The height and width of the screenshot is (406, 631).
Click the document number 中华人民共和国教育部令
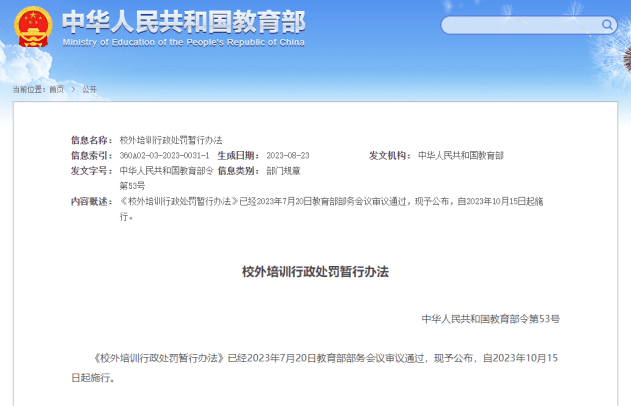click(166, 171)
